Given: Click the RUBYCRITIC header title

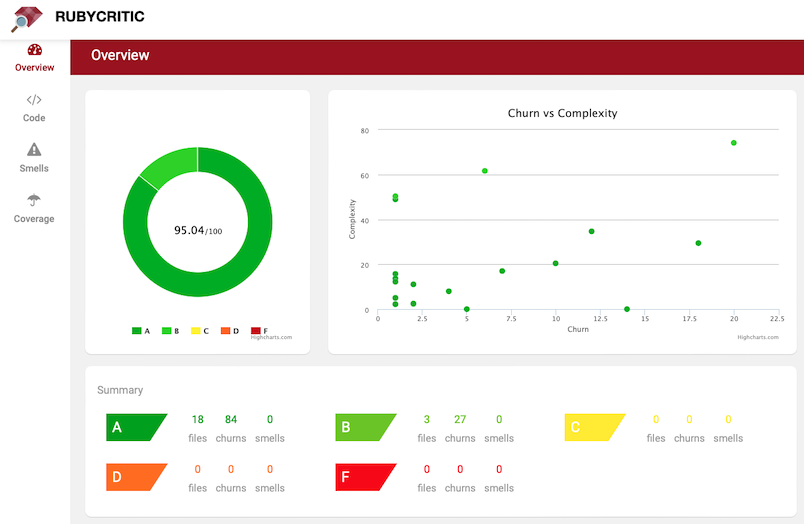Looking at the screenshot, I should click(99, 17).
